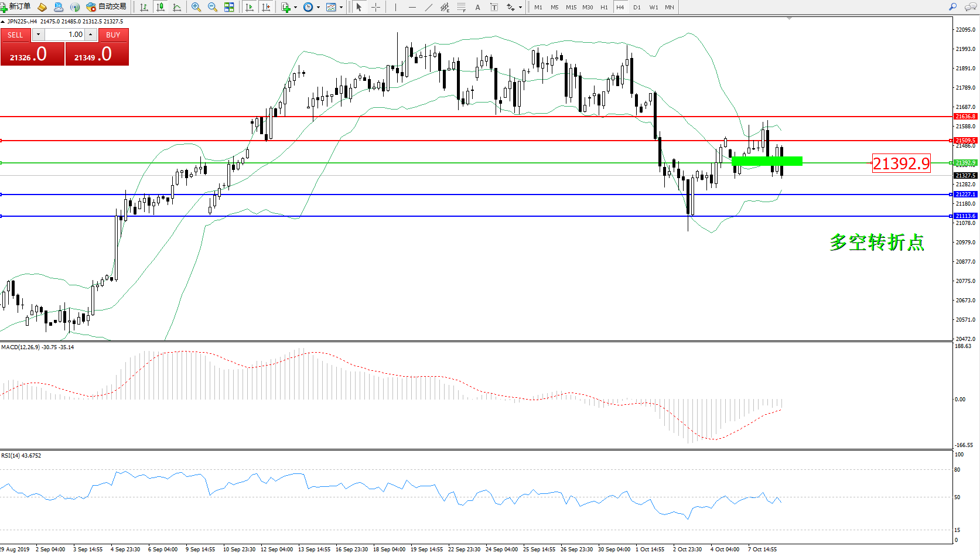Select the crosshair cursor tool
980x556 pixels.
click(376, 7)
